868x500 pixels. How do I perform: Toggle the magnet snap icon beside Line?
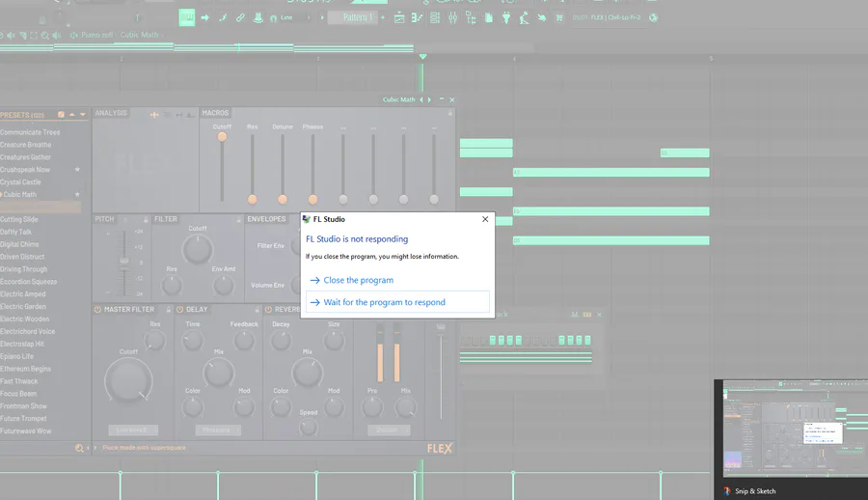274,18
